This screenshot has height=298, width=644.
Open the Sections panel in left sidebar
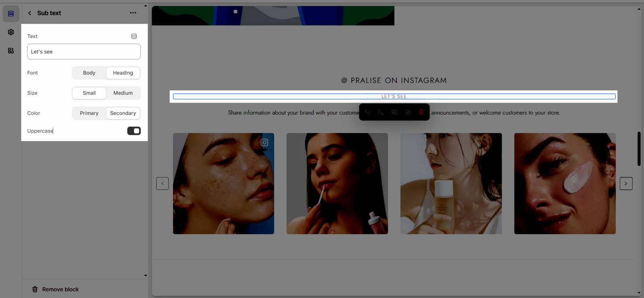(11, 14)
